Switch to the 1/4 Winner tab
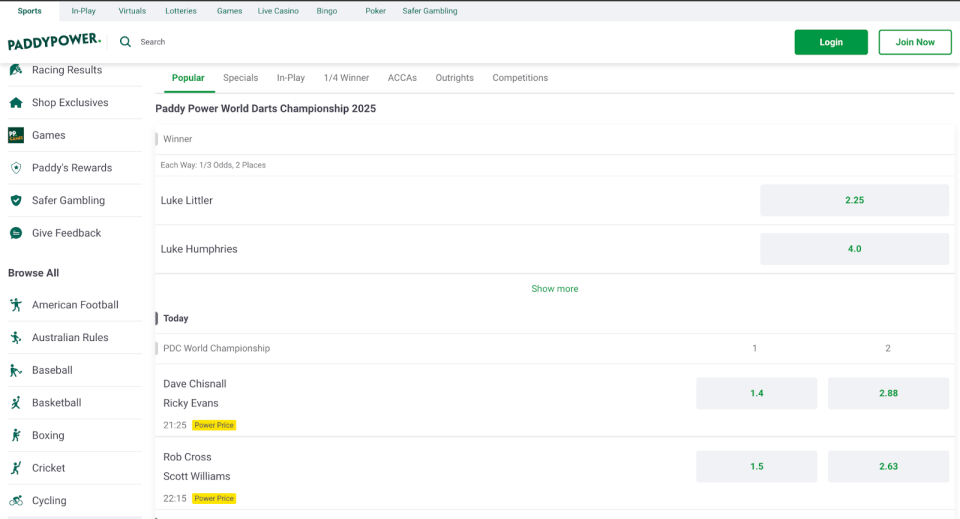Viewport: 960px width, 519px height. click(347, 78)
